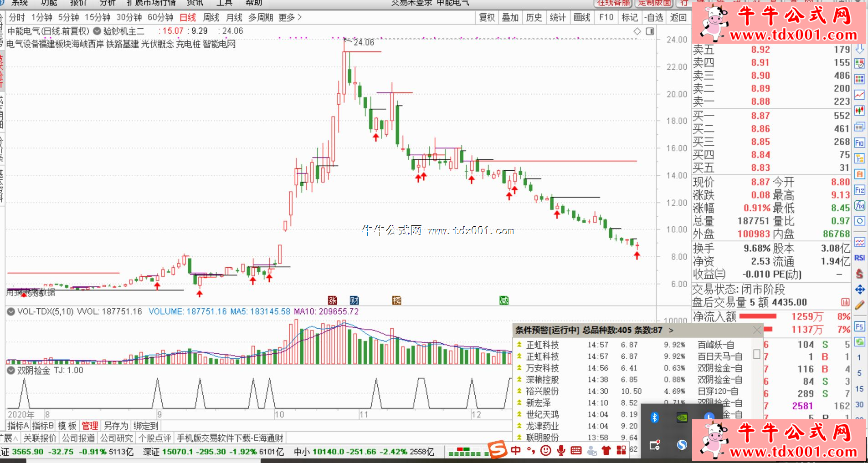Screen dimensions: 868x463
Task: Open the NVIDIA tray icon
Action: coord(682,417)
